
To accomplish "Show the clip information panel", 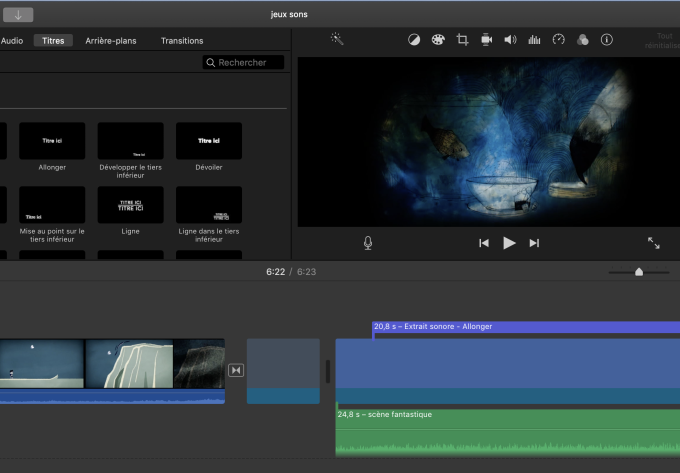I will (x=606, y=40).
